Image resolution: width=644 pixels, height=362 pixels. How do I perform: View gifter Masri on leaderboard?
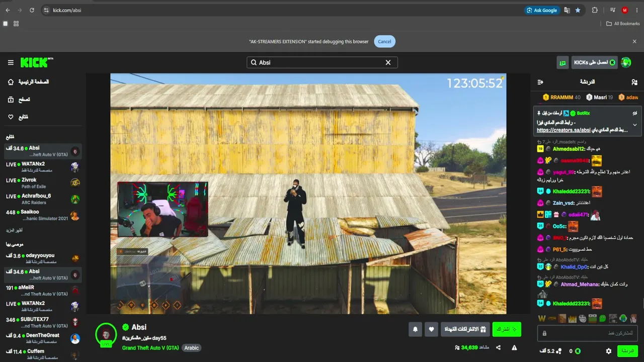tap(600, 98)
